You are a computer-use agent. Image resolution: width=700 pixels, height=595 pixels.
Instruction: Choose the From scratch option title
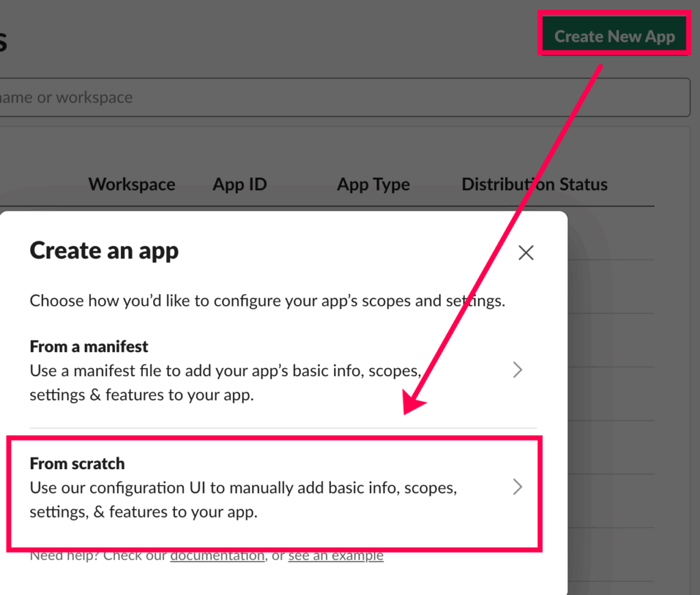pos(77,464)
